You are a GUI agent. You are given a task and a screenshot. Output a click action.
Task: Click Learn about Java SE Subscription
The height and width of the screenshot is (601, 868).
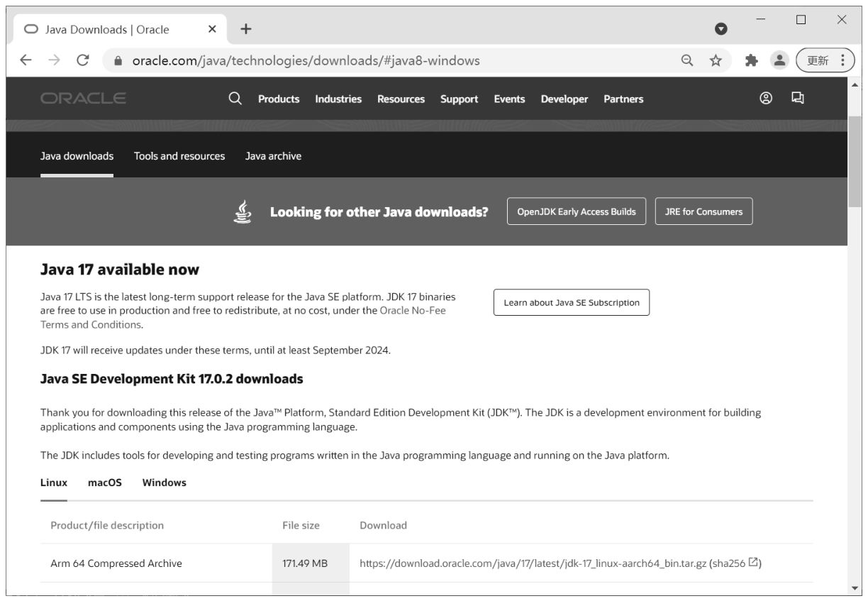pyautogui.click(x=572, y=302)
